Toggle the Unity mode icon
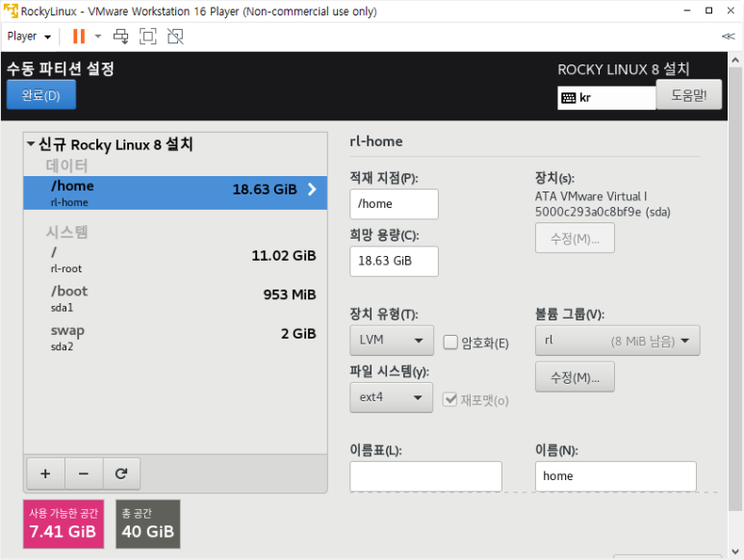This screenshot has width=744, height=560. pyautogui.click(x=175, y=36)
